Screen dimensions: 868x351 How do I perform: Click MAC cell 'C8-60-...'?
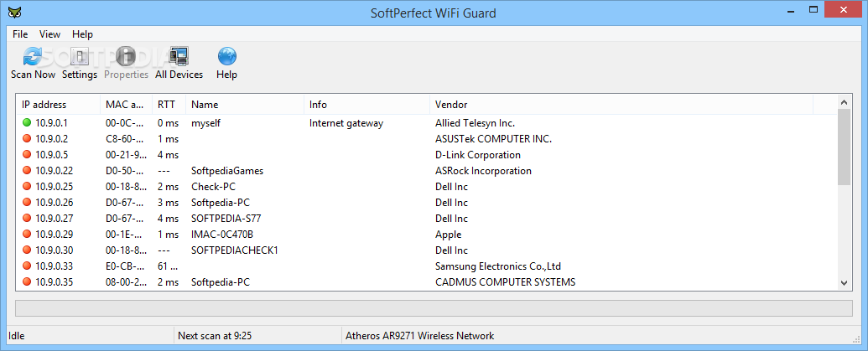point(126,139)
